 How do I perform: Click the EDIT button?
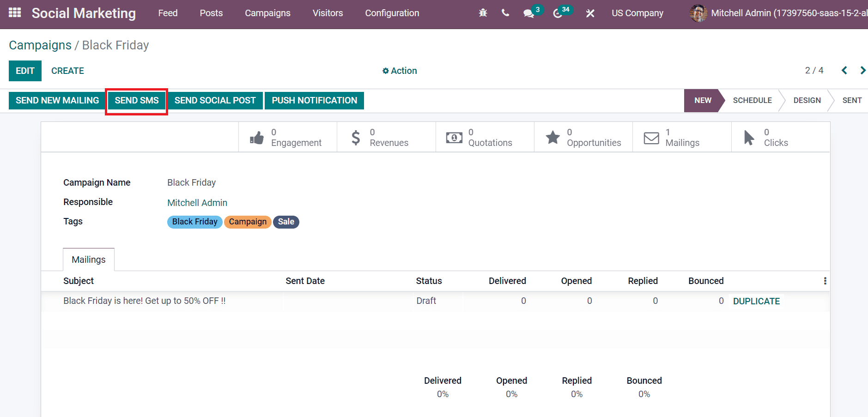pos(25,71)
